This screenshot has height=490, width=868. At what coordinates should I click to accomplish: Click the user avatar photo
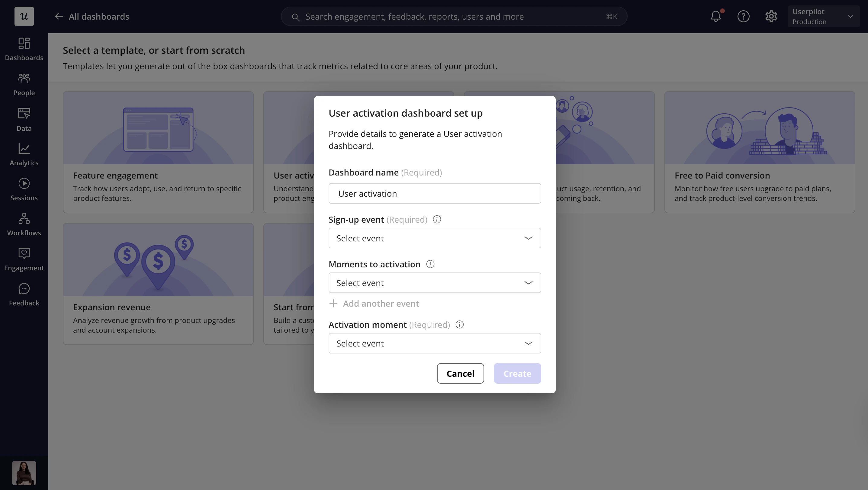click(x=24, y=473)
